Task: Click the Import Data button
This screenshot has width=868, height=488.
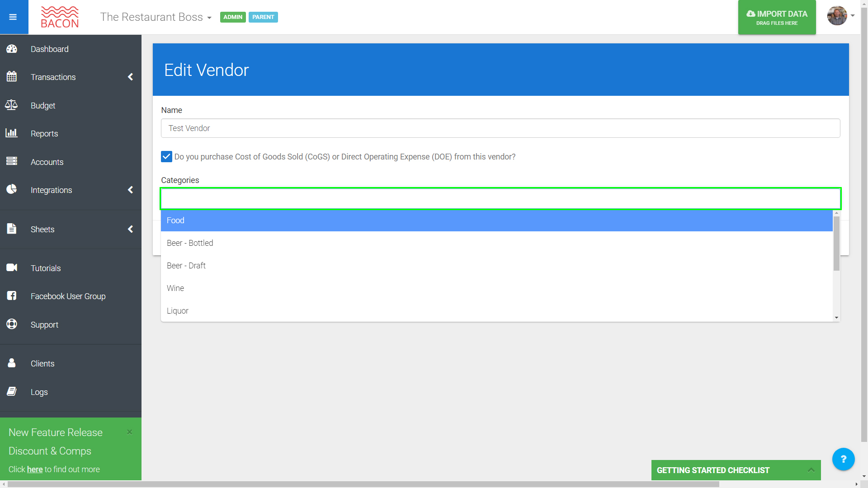Action: pos(777,17)
